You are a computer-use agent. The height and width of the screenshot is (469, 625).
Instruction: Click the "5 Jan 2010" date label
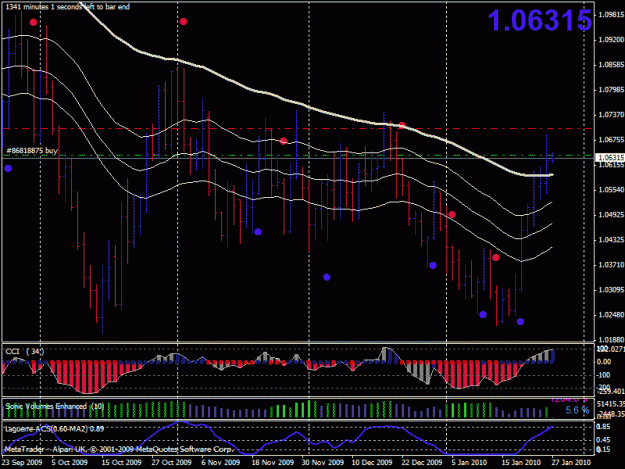click(x=469, y=463)
